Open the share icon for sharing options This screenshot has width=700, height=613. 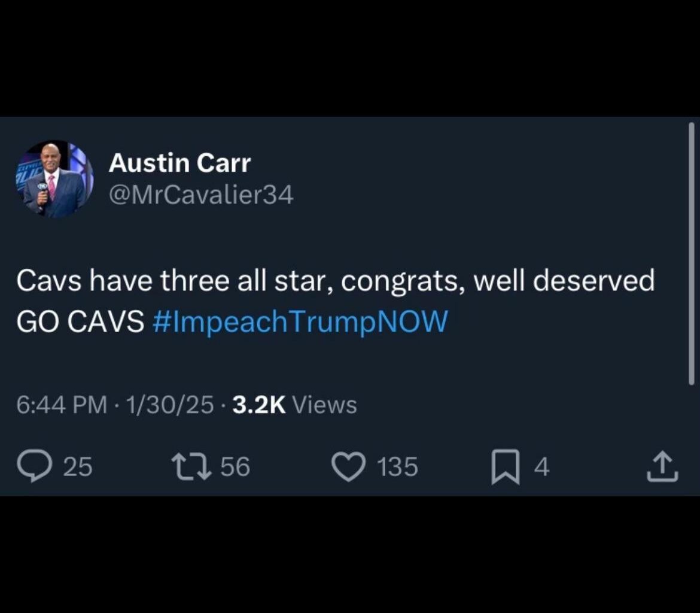click(662, 465)
